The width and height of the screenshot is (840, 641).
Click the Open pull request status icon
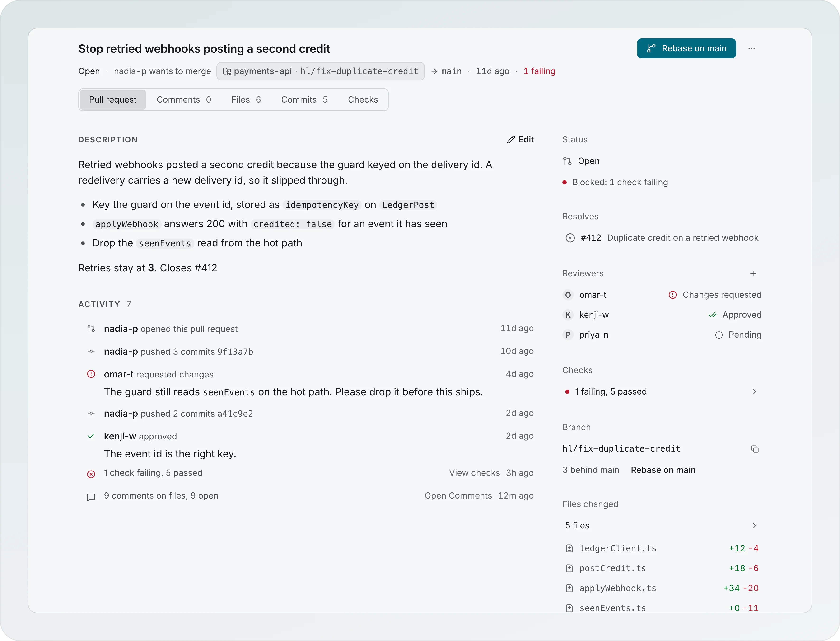(x=567, y=161)
